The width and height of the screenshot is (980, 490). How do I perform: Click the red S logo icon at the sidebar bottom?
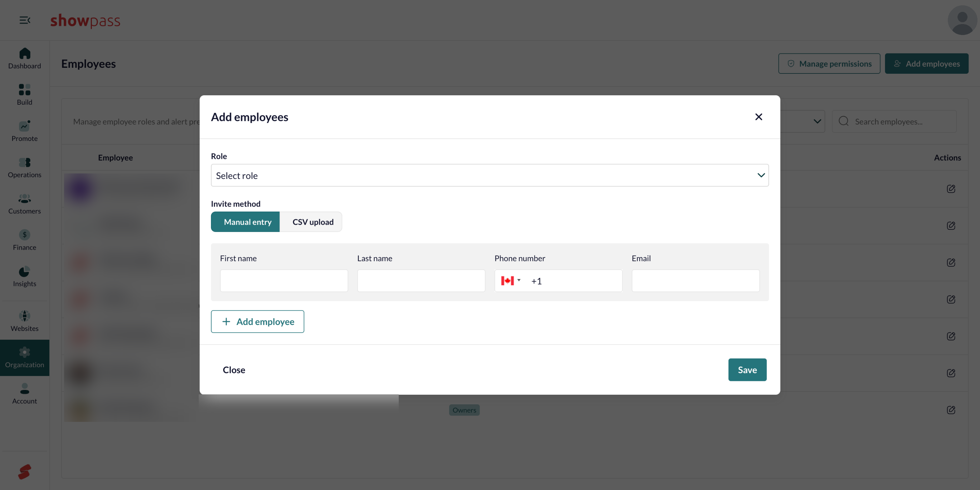(24, 472)
